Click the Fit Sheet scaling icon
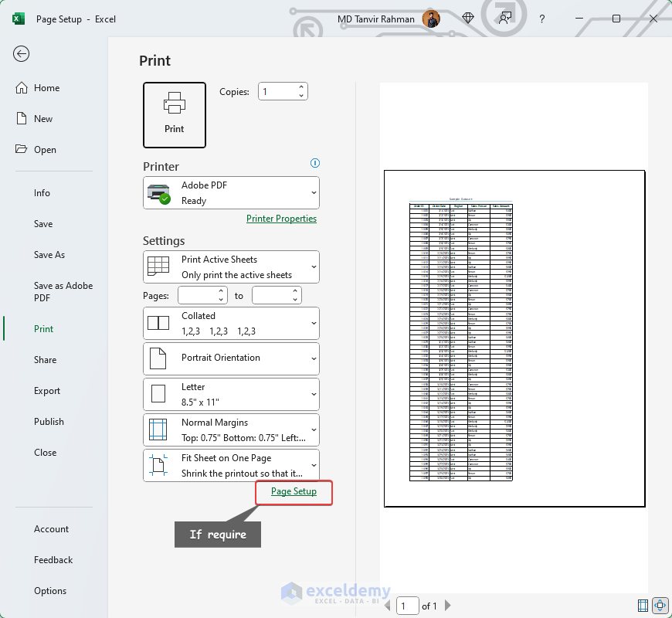Image resolution: width=672 pixels, height=618 pixels. (x=158, y=465)
